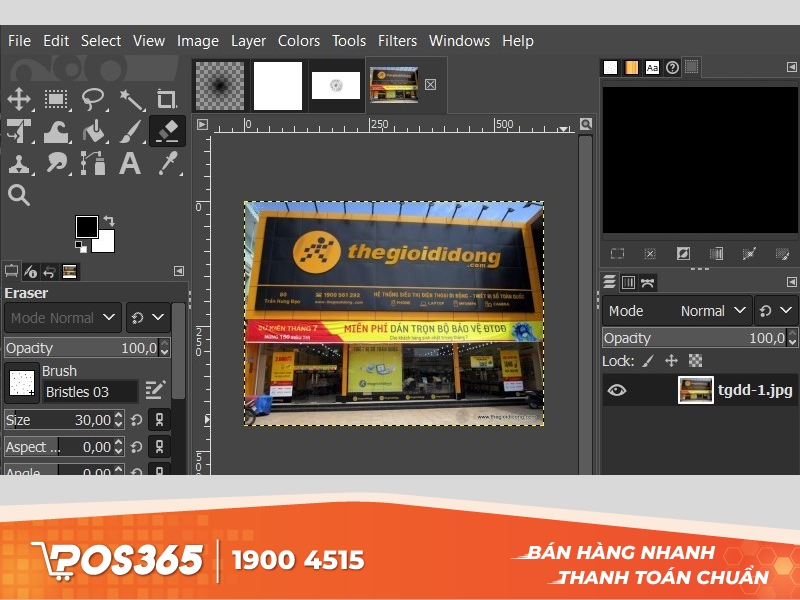Switch to the white blank image tab
The image size is (800, 600).
278,86
